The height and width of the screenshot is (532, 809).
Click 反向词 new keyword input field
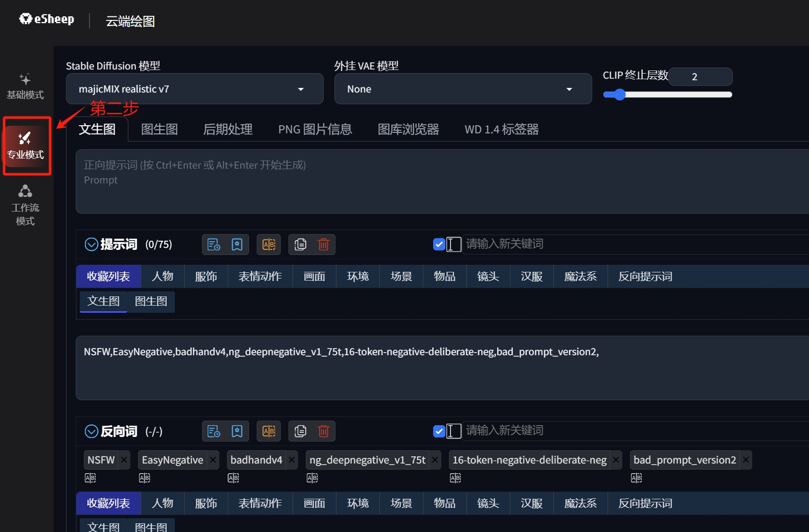(x=636, y=431)
